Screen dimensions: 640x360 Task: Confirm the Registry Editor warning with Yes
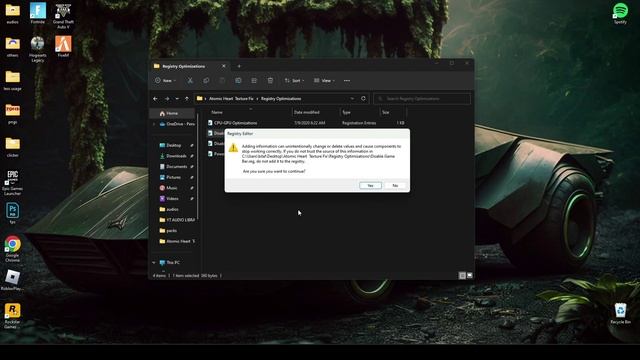coord(370,185)
